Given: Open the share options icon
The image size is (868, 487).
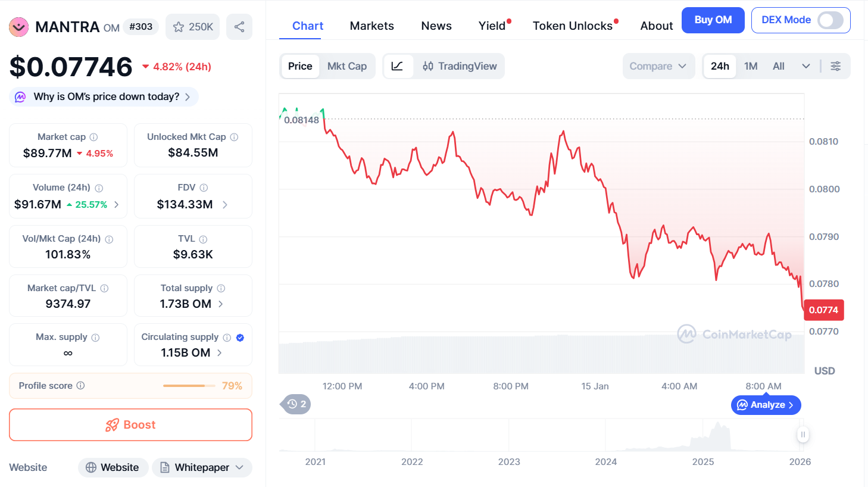Looking at the screenshot, I should click(239, 26).
